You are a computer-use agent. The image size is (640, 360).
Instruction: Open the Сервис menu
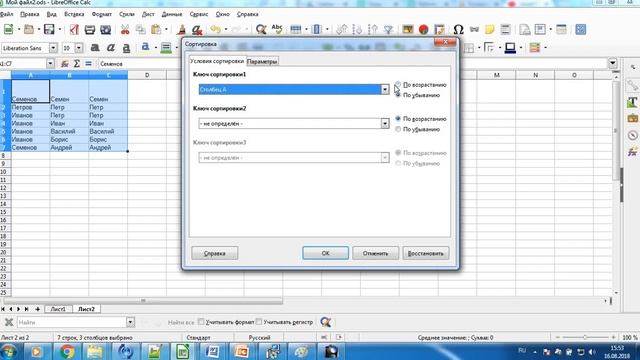click(x=199, y=14)
